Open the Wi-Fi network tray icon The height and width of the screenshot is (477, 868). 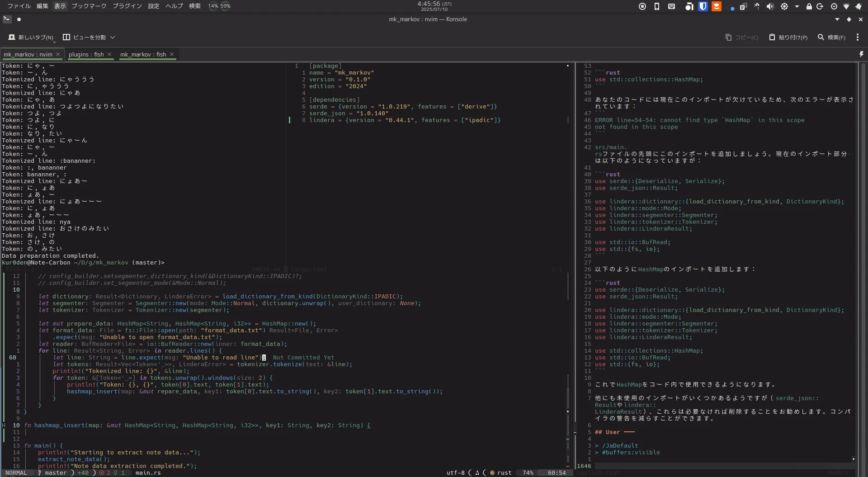click(x=846, y=6)
